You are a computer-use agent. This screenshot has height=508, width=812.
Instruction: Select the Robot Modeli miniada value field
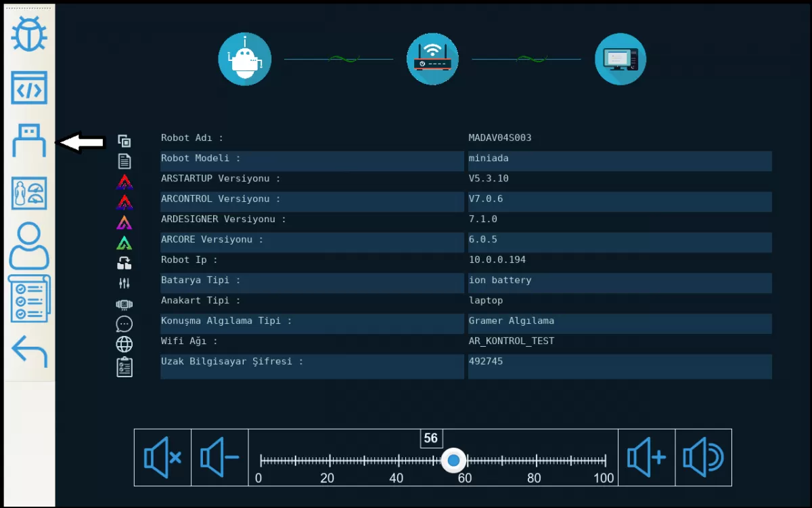[x=619, y=161]
